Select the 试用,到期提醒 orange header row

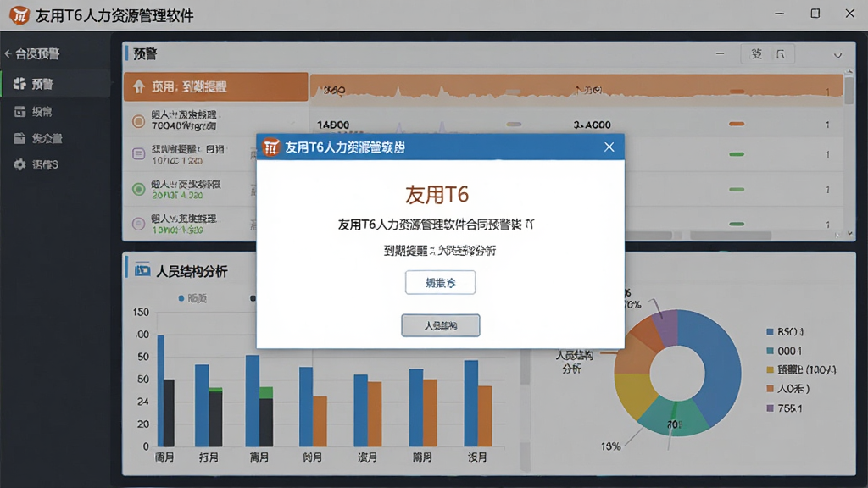tap(216, 86)
